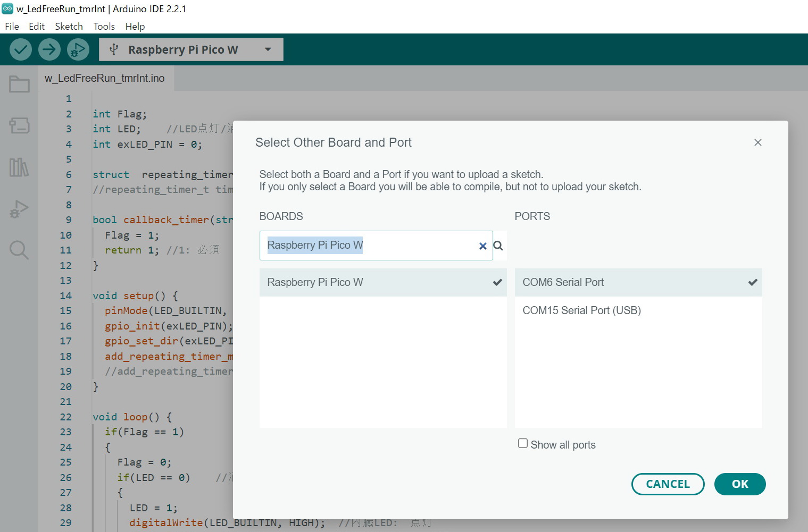Click the digitalWrite(LED_BUILTIN, HIGH) line
Viewport: 808px width, 532px height.
(227, 522)
